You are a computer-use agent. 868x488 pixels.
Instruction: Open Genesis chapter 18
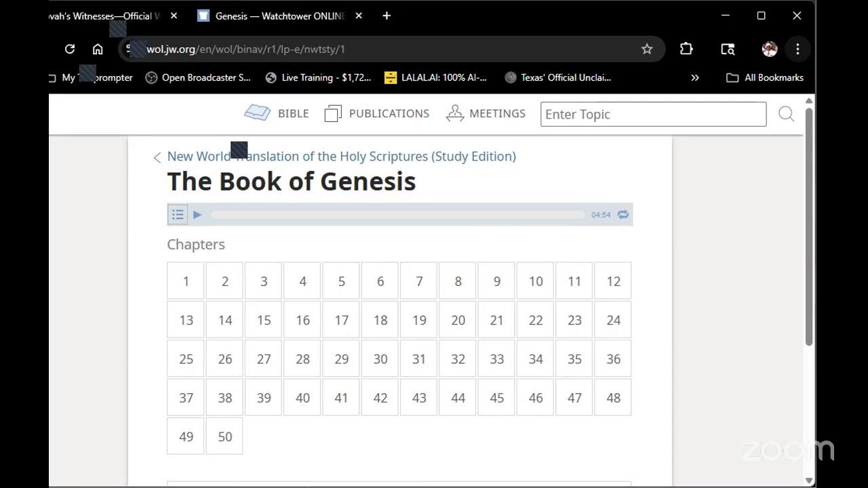[380, 320]
